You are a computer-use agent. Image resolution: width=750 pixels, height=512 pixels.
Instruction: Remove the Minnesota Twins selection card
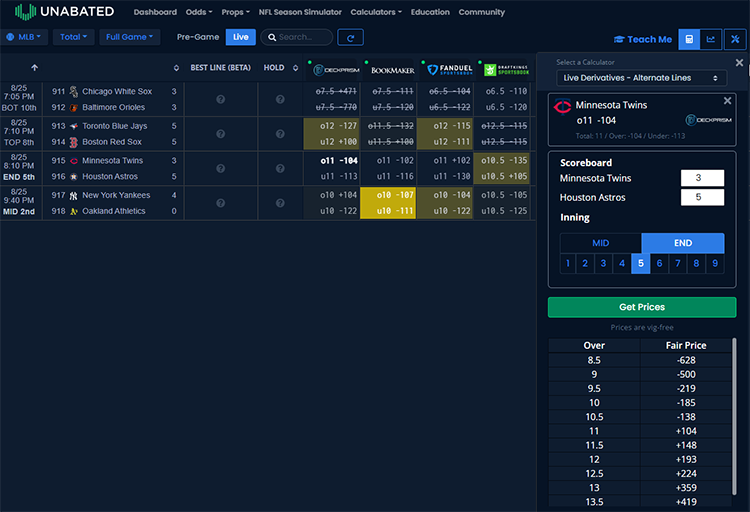pos(728,100)
